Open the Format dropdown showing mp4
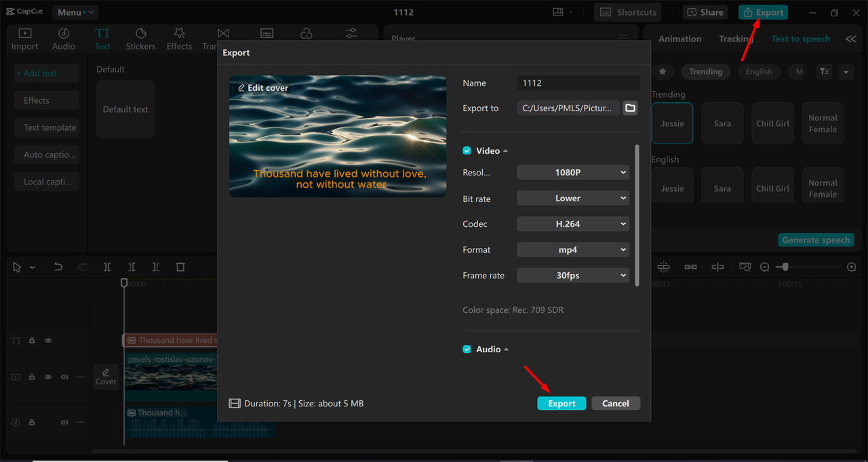Image resolution: width=868 pixels, height=462 pixels. click(573, 250)
